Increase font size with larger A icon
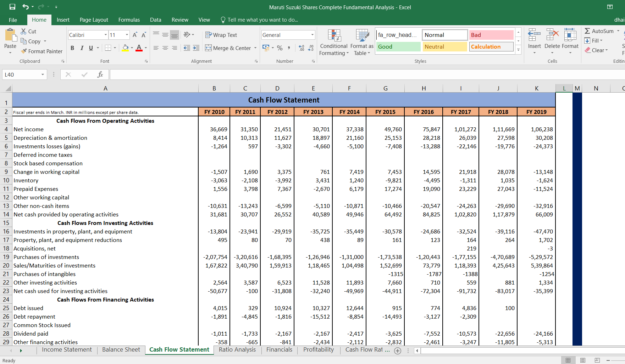Screen dimensions: 625x364 pos(135,35)
